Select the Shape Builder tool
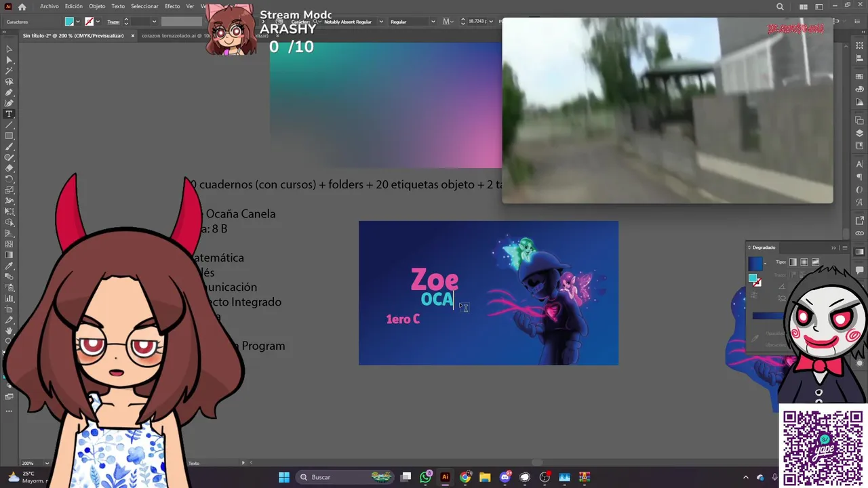This screenshot has height=488, width=868. [9, 222]
